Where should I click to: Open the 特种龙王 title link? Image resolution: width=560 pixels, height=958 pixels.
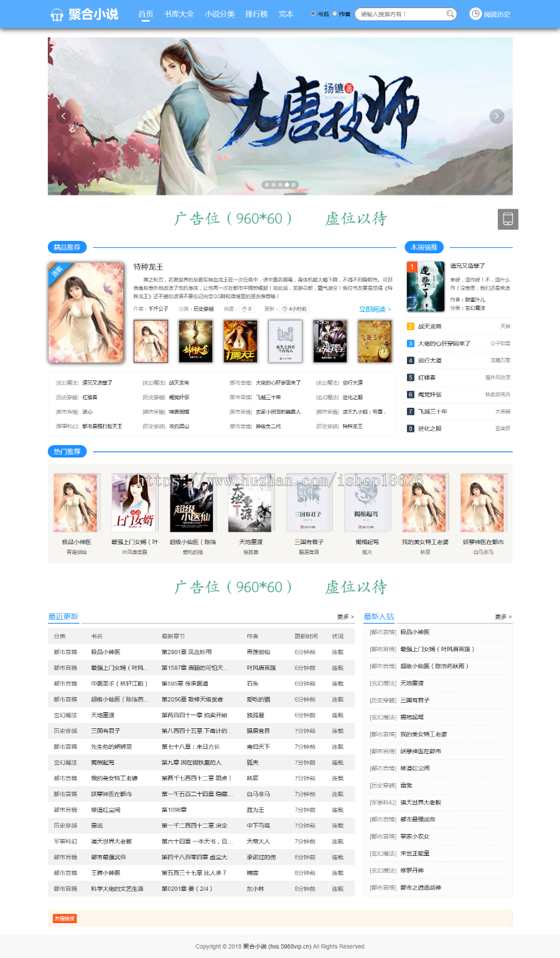click(x=148, y=267)
